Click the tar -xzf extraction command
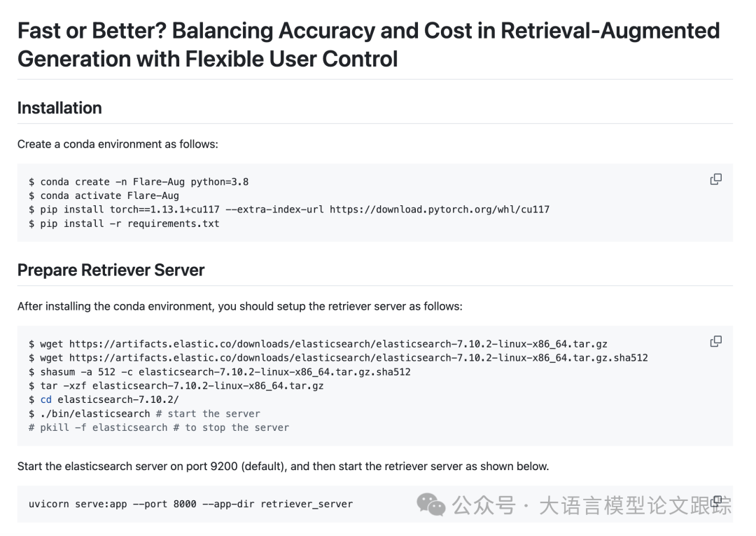The width and height of the screenshot is (756, 536). [176, 386]
